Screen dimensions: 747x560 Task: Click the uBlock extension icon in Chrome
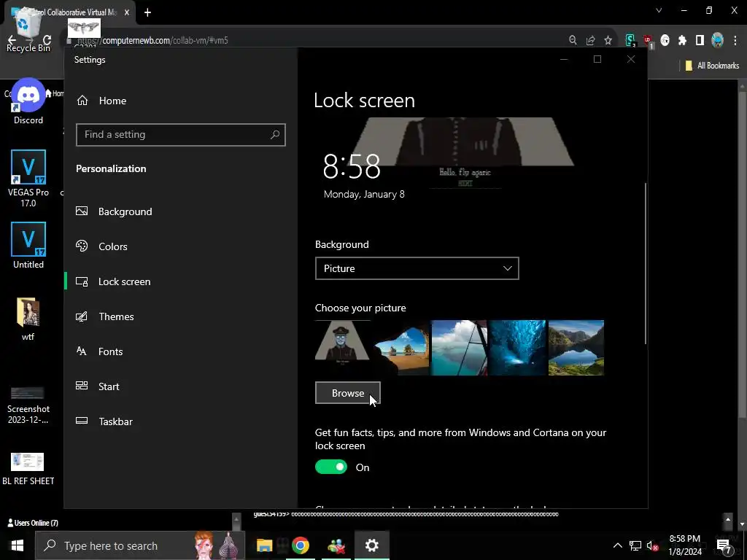pyautogui.click(x=648, y=41)
